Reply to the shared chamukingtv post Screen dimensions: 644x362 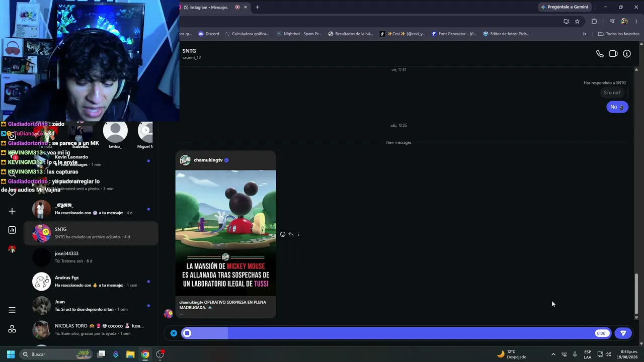pyautogui.click(x=291, y=234)
